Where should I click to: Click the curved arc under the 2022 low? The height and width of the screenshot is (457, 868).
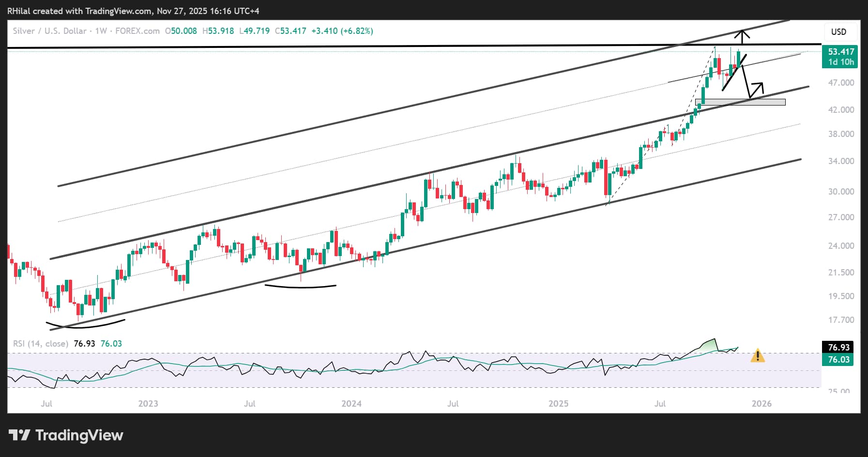click(x=85, y=325)
